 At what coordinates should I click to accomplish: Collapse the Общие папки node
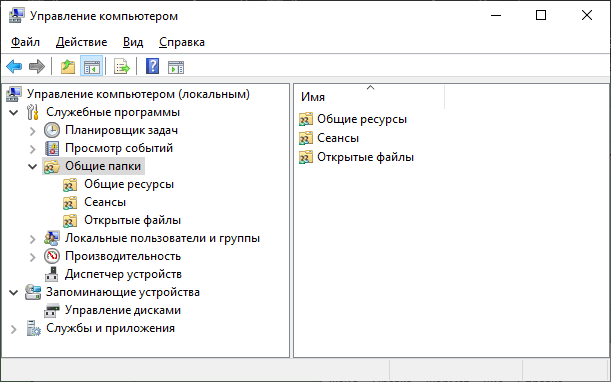coord(32,166)
